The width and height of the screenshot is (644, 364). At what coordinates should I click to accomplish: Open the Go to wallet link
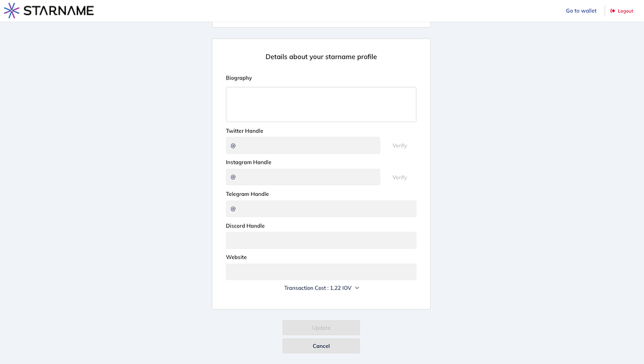581,11
